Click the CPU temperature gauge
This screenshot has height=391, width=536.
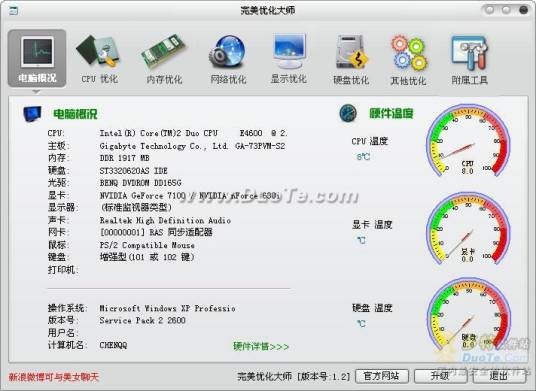point(468,140)
